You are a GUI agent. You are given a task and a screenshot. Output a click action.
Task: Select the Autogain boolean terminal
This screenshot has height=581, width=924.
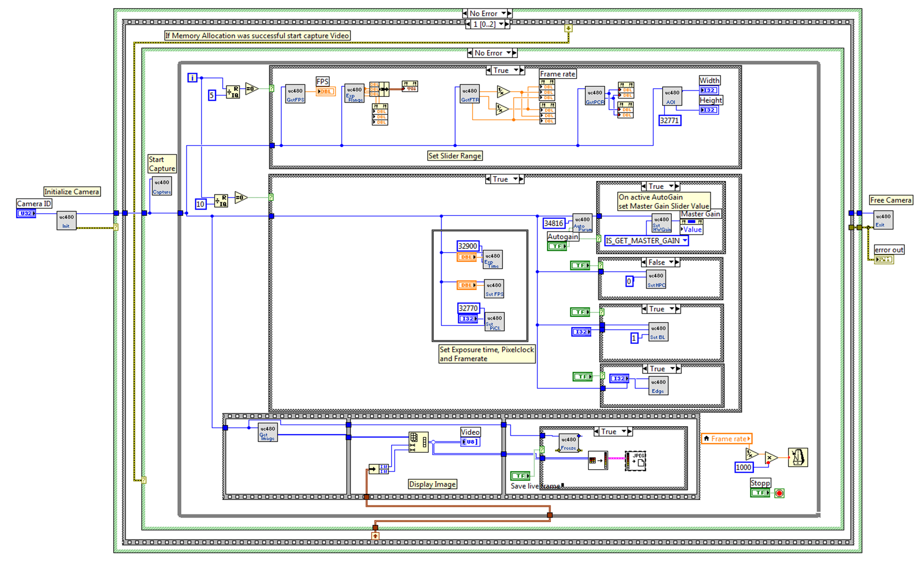pos(557,246)
